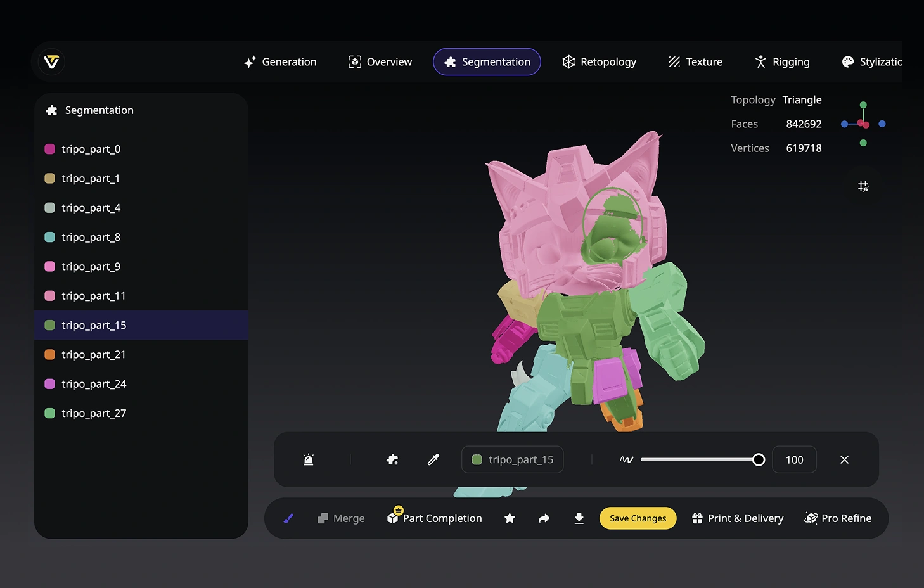Screen dimensions: 924x588
Task: Click the star favorite icon
Action: point(510,518)
